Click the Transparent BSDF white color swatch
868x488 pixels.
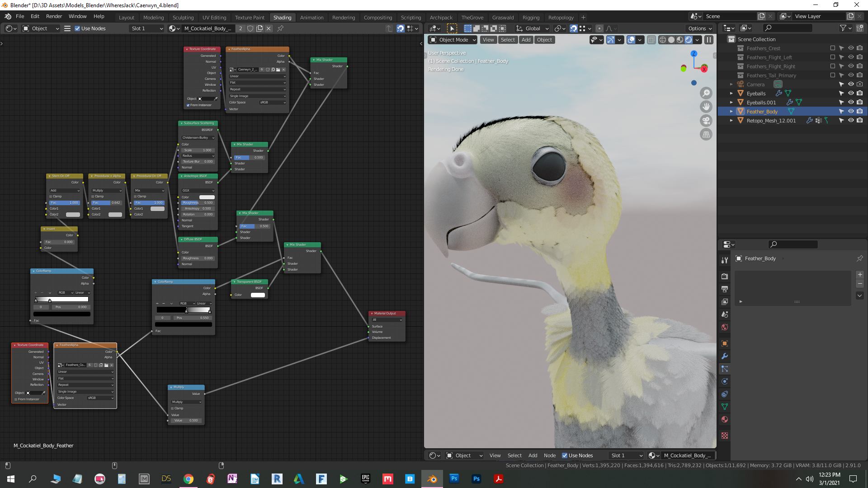(x=258, y=295)
